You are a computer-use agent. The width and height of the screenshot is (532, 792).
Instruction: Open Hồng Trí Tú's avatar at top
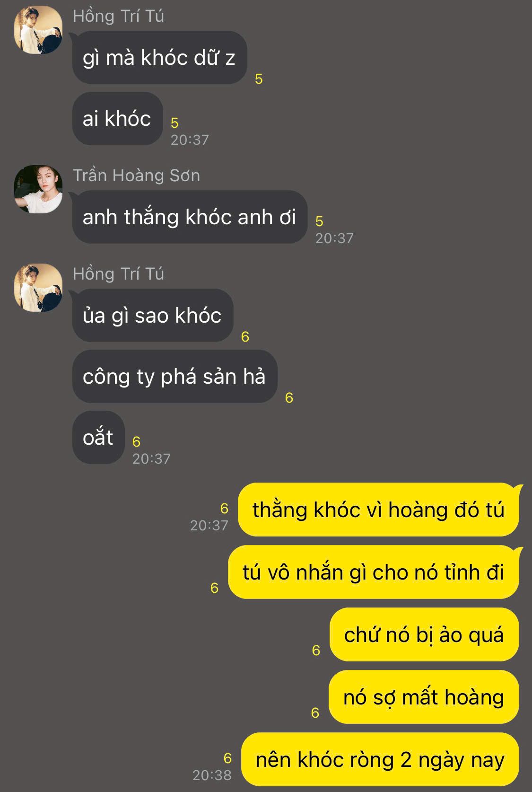click(x=38, y=30)
